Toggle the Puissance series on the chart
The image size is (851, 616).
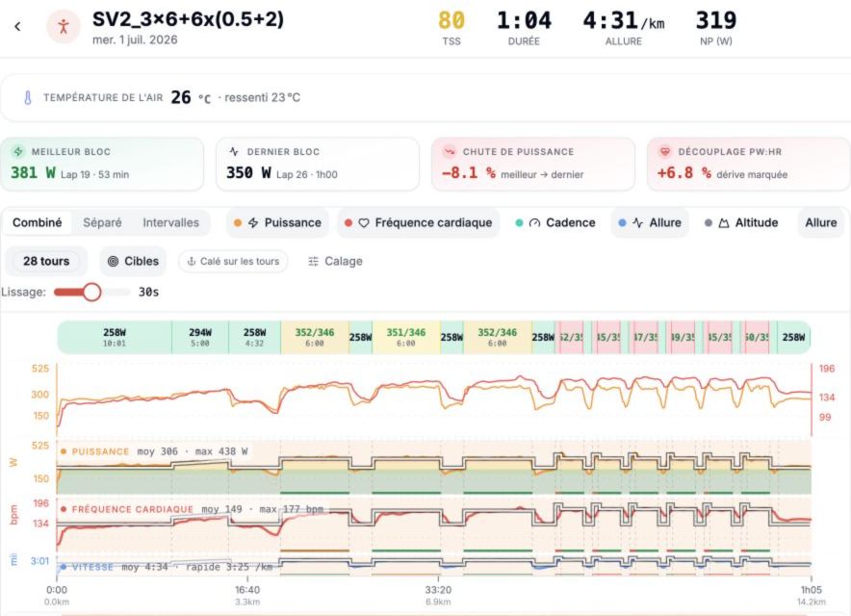(x=277, y=222)
